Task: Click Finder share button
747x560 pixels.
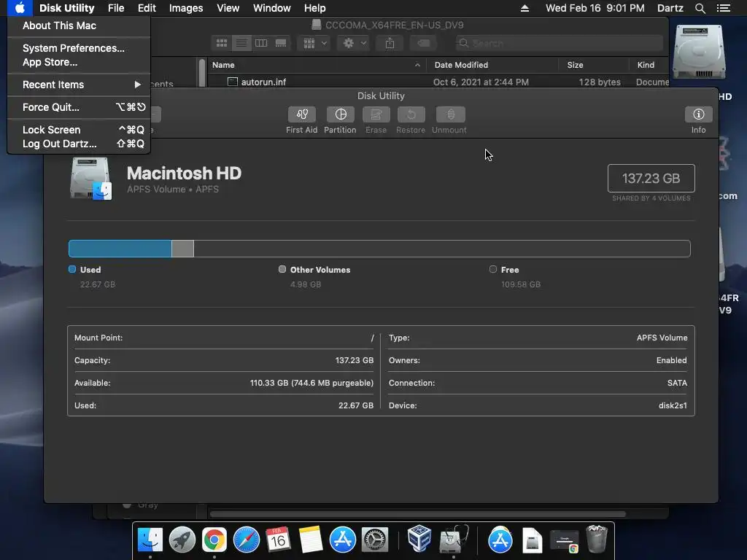Action: click(390, 43)
